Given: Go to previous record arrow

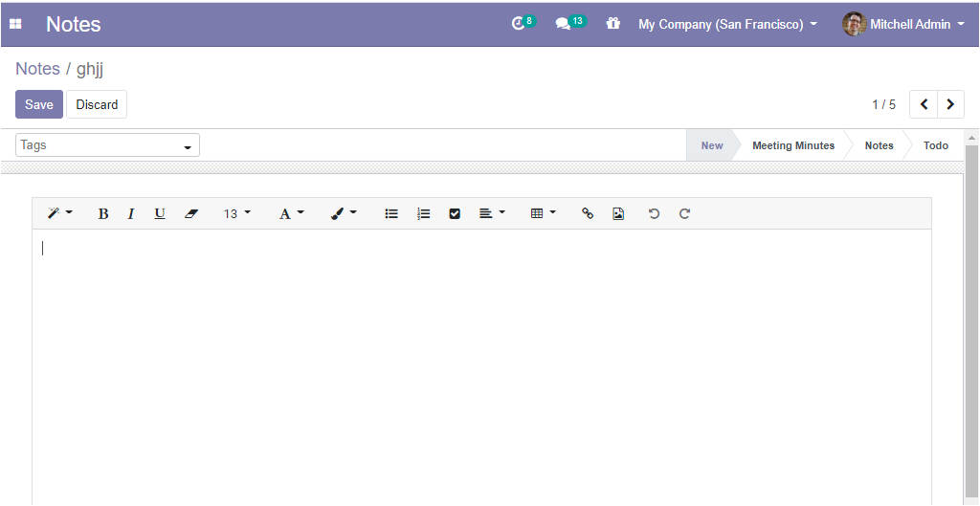Looking at the screenshot, I should pyautogui.click(x=924, y=104).
